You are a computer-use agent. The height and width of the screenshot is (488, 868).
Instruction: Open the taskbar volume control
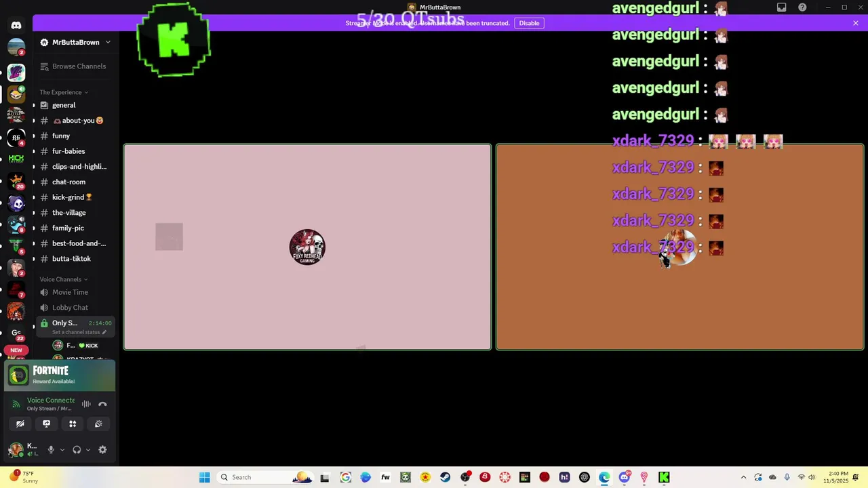pyautogui.click(x=812, y=477)
